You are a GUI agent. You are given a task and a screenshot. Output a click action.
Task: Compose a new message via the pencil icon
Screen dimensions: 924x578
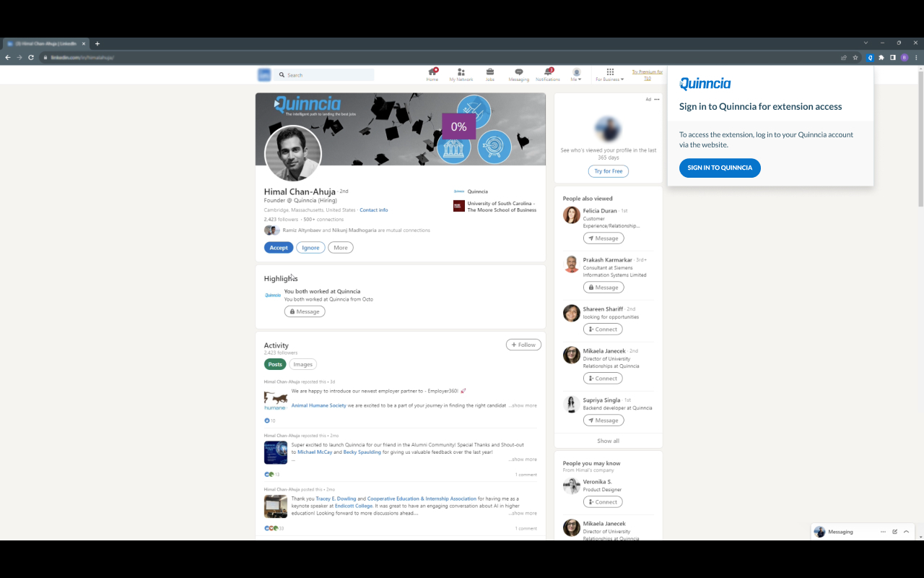(895, 531)
